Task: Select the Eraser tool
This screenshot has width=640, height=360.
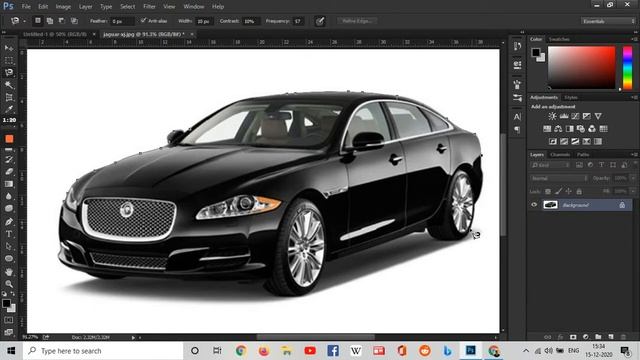Action: (x=9, y=172)
